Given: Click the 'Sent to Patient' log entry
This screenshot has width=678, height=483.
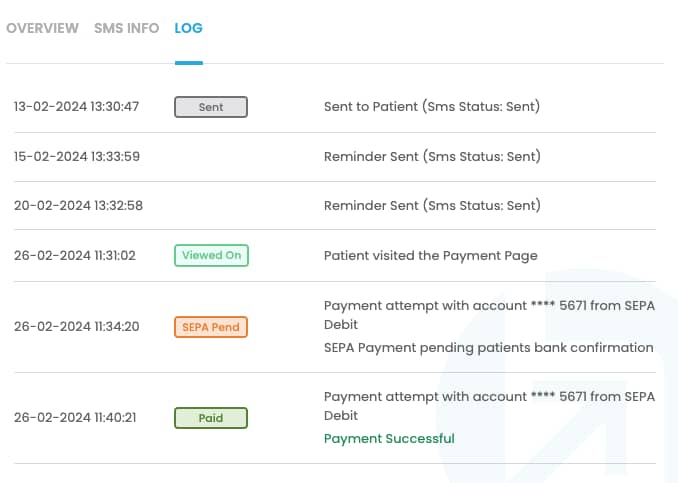Looking at the screenshot, I should pos(432,107).
